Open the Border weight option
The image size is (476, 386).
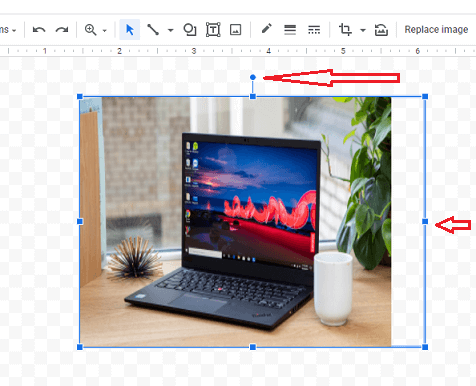290,30
